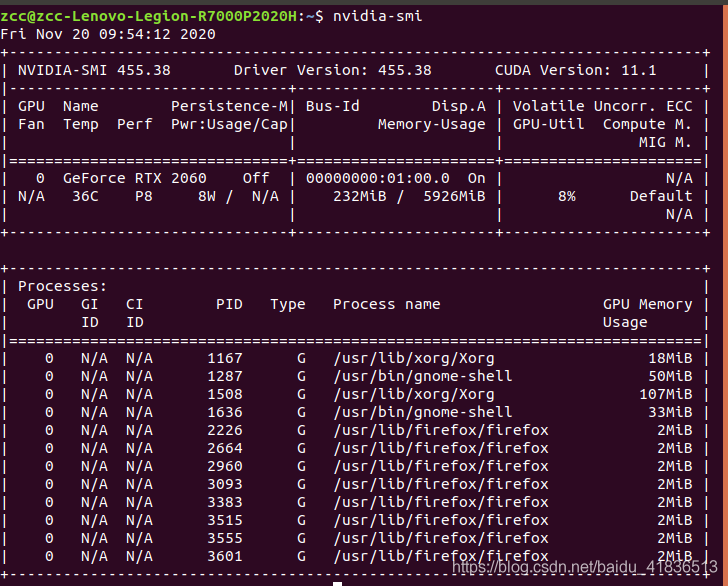Click PID 1167 in the process list
The image size is (728, 586).
[225, 358]
